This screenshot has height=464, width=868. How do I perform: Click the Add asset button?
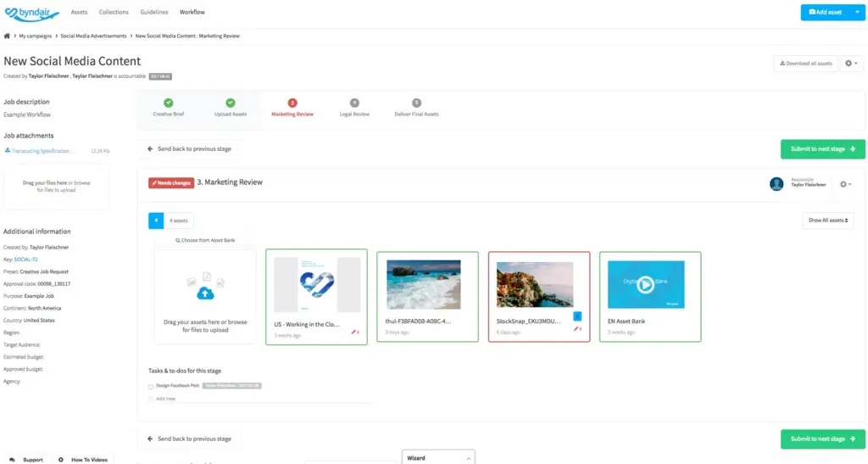pos(826,12)
